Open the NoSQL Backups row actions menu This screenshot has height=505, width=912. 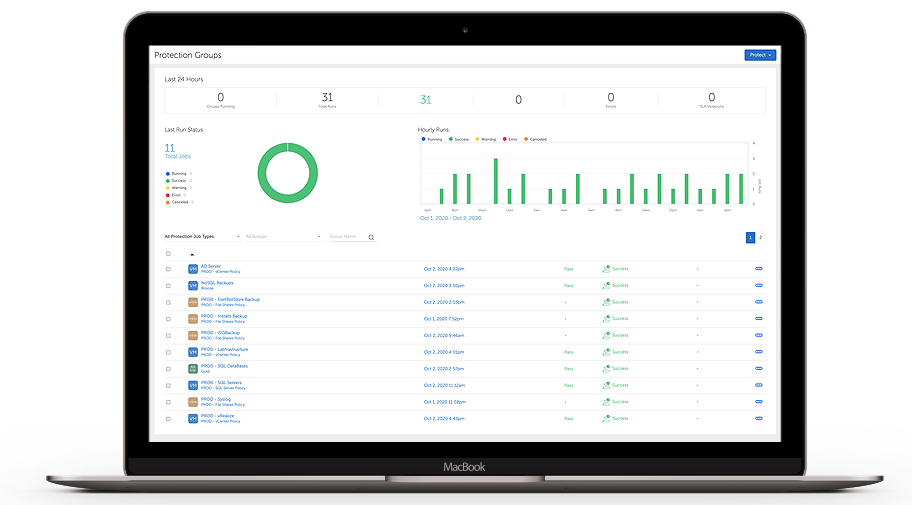758,286
